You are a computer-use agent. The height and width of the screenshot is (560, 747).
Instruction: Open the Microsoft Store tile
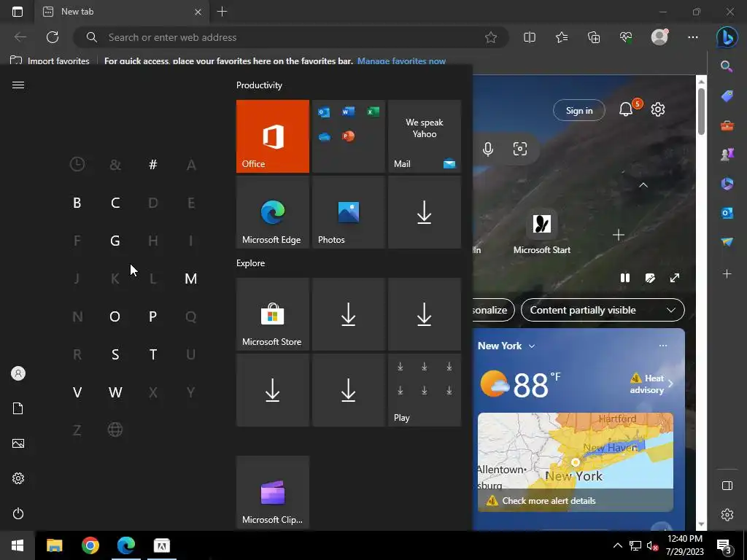point(273,314)
